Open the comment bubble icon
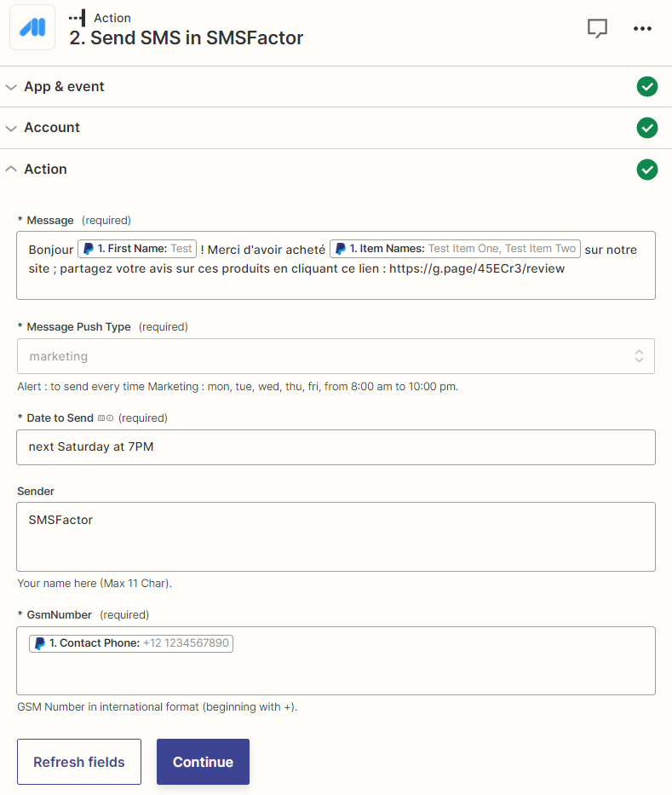The height and width of the screenshot is (795, 672). 597,28
